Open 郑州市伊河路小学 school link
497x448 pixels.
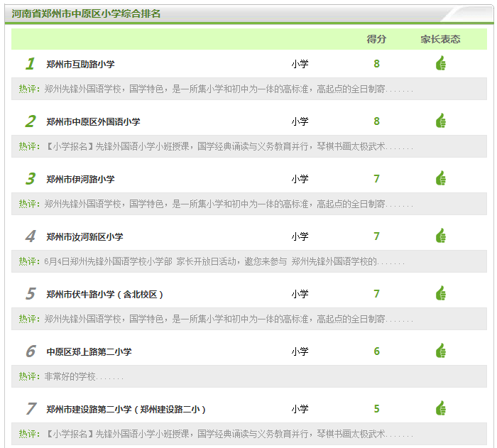(x=80, y=180)
